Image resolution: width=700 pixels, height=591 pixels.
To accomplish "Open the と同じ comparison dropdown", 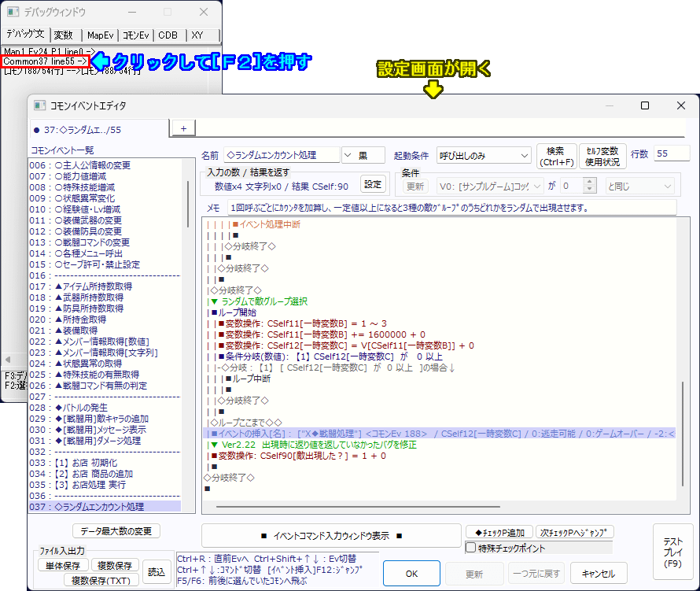I will click(639, 186).
